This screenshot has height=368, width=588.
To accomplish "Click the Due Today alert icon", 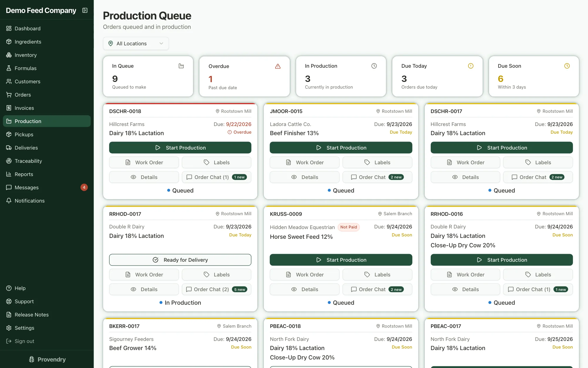I will 471,66.
